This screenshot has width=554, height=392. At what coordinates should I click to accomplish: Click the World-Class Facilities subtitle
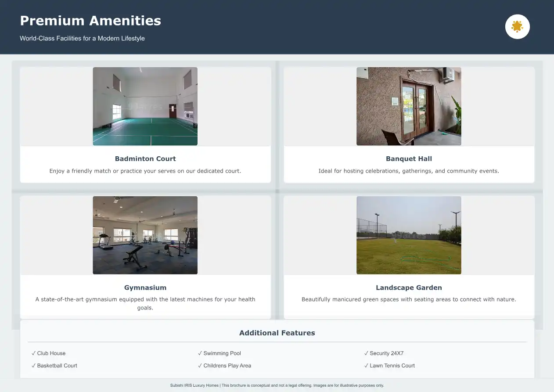[82, 39]
